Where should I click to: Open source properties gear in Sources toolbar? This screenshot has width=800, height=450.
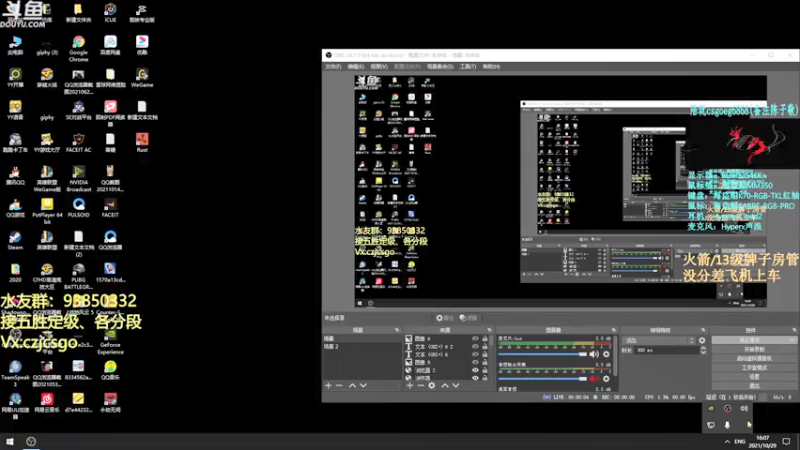[x=432, y=385]
